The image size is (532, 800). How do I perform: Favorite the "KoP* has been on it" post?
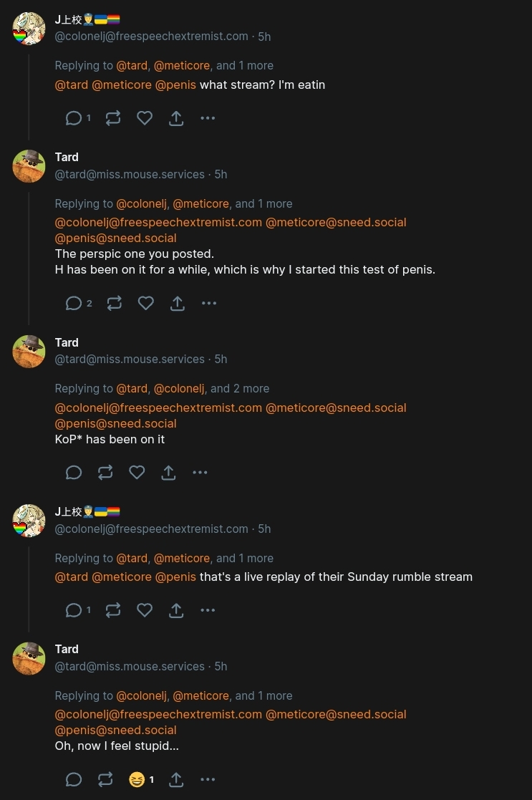137,473
